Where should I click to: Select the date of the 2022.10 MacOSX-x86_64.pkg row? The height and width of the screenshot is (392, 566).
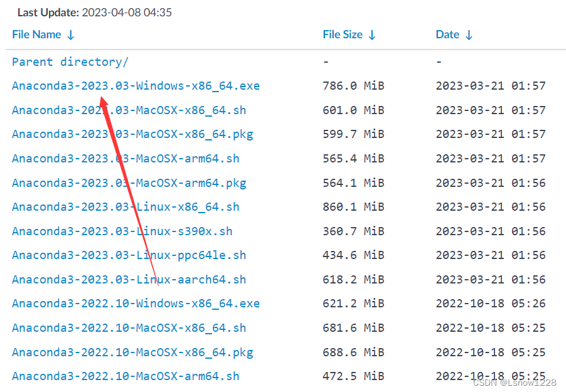[491, 352]
